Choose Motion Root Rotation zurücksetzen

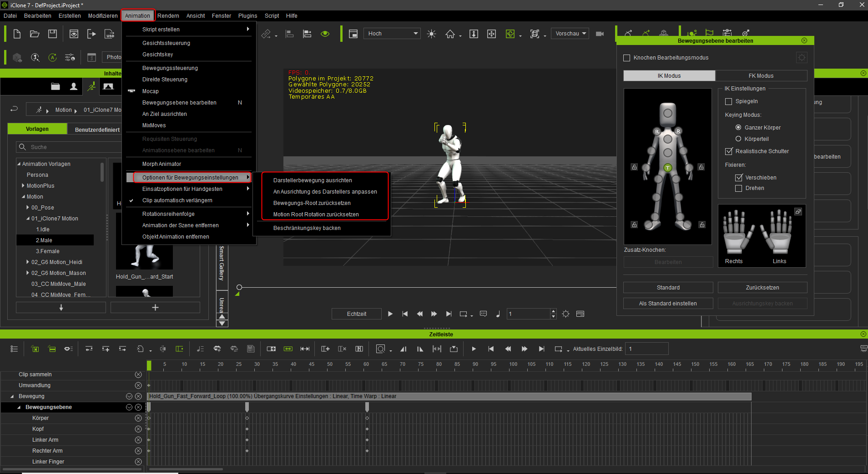(316, 215)
